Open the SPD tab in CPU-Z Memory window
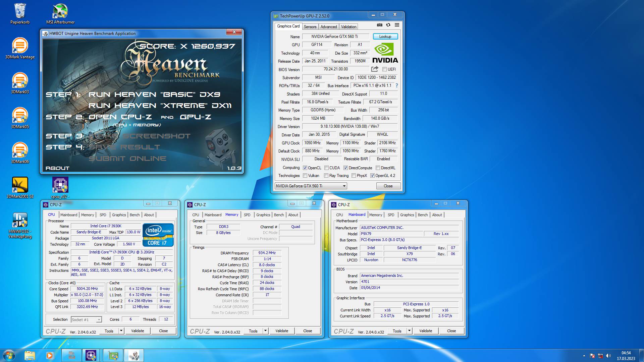 pyautogui.click(x=247, y=215)
